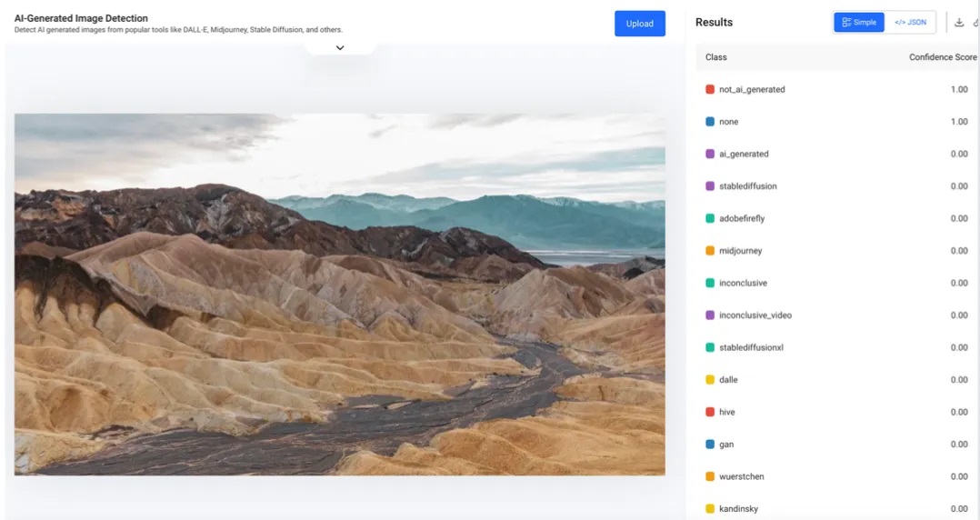Click the Confidence Score column header
The width and height of the screenshot is (980, 520).
(x=942, y=57)
